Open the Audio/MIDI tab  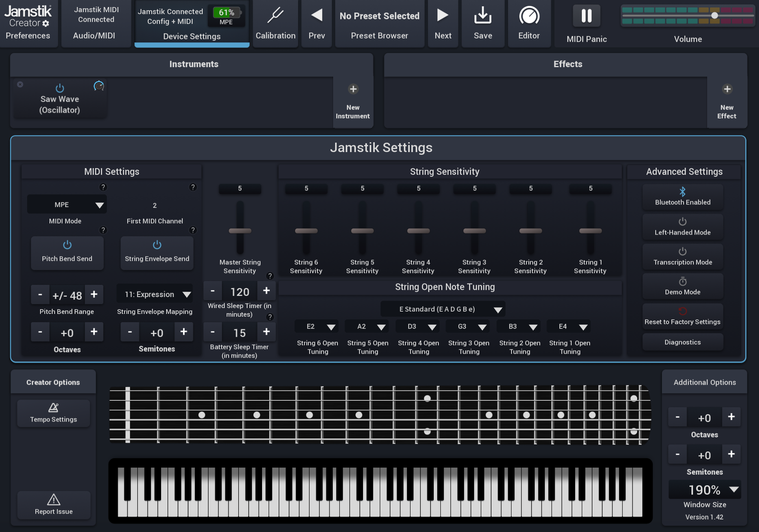(96, 24)
